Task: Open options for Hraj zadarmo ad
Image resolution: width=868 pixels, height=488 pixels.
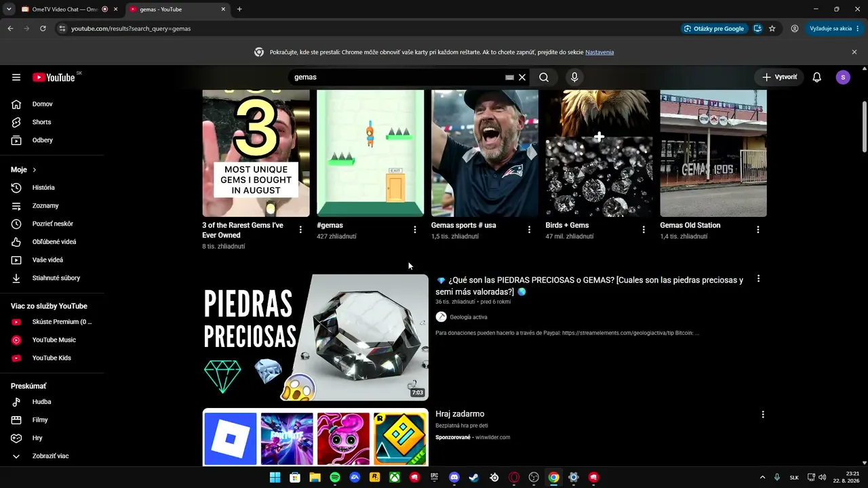Action: click(763, 414)
